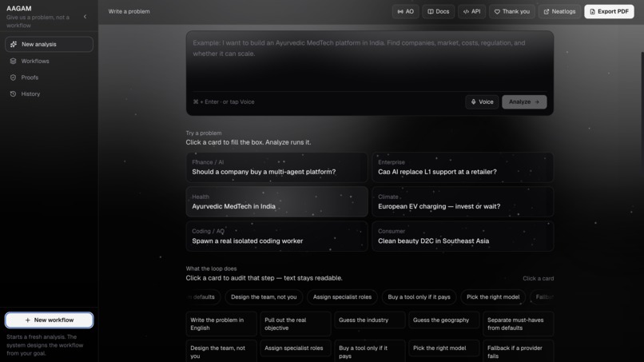Choose the Ayurvedic MedTech in India card

pyautogui.click(x=276, y=201)
